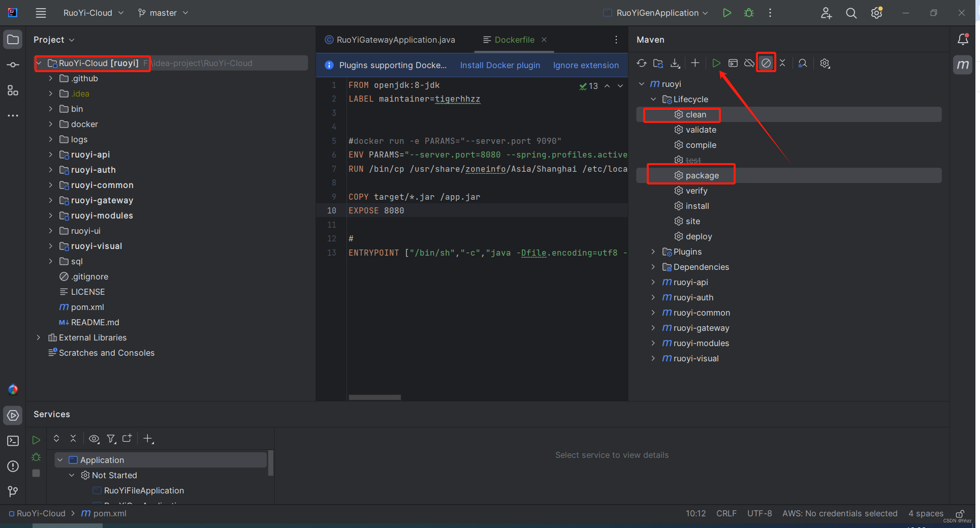Open RuoYiGenApplication run configuration dropdown
Image resolution: width=980 pixels, height=528 pixels.
pos(657,13)
